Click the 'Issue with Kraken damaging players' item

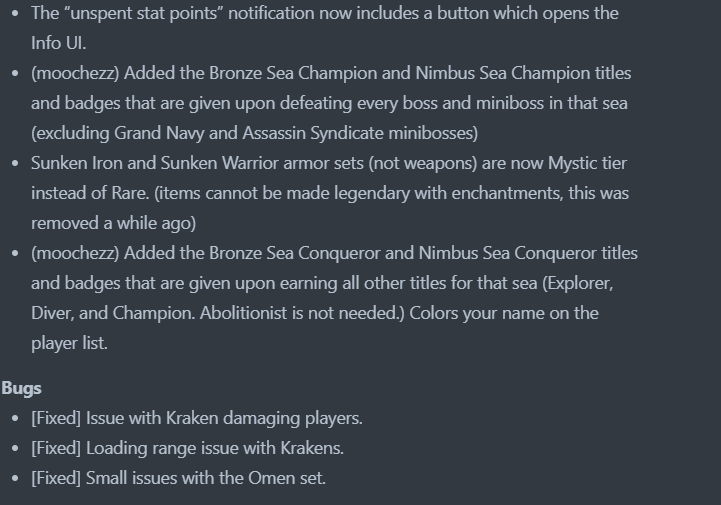point(197,419)
